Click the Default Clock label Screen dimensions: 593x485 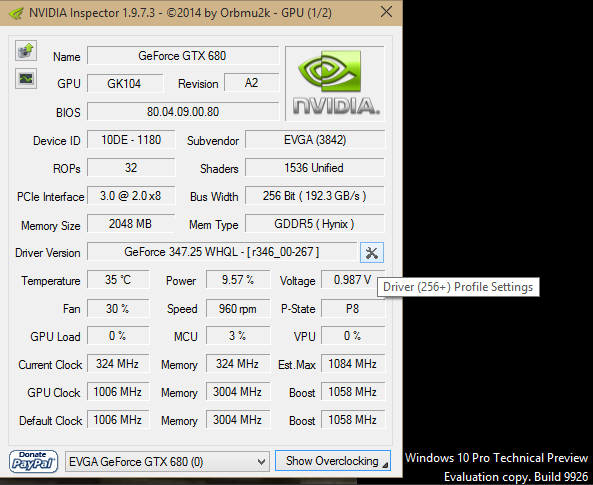[51, 421]
